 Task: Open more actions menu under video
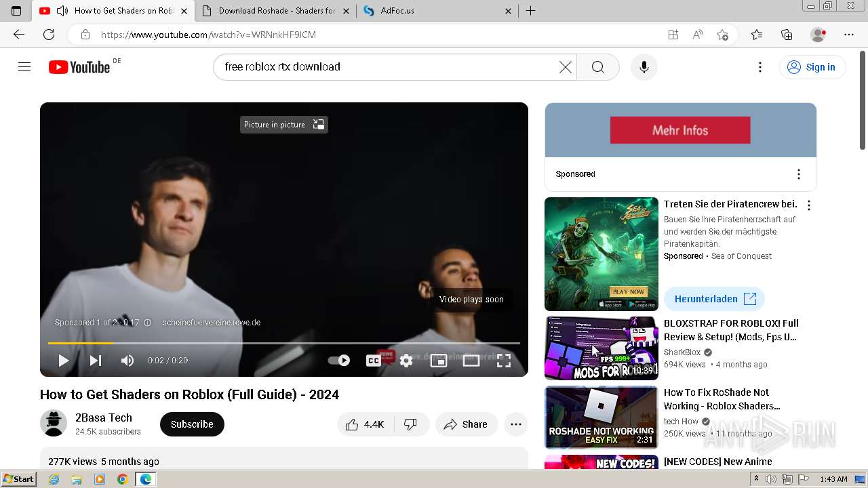point(516,424)
